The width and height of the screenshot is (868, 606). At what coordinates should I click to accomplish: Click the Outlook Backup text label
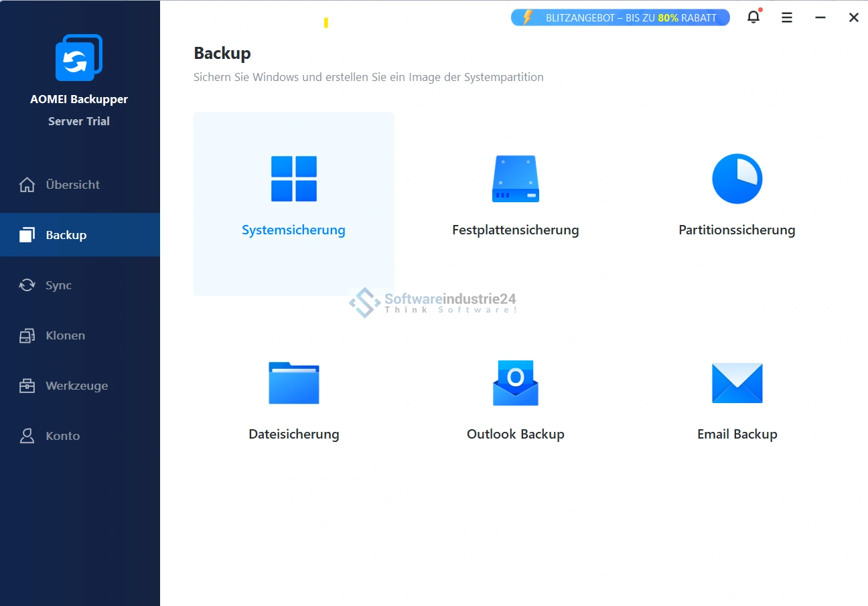(x=515, y=434)
